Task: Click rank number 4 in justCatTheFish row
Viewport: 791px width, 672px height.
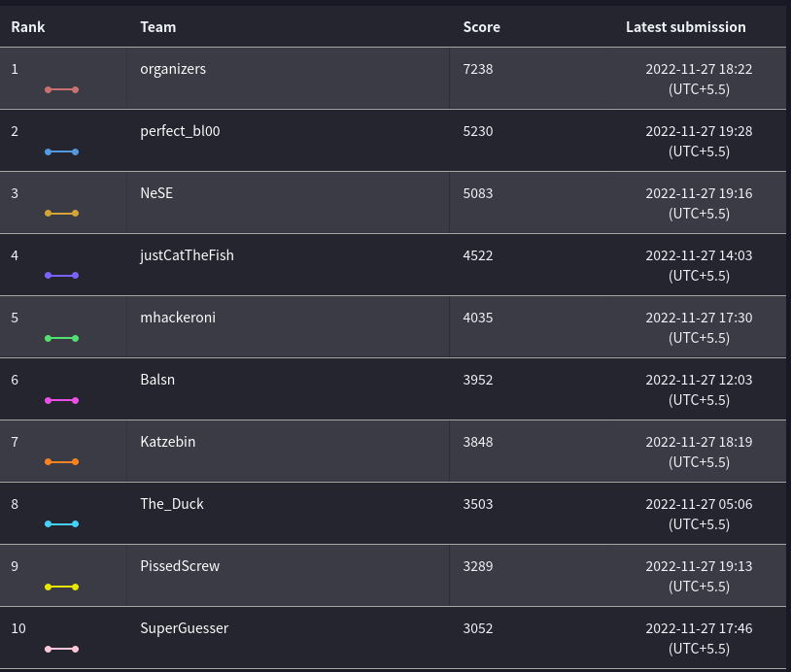Action: (15, 255)
